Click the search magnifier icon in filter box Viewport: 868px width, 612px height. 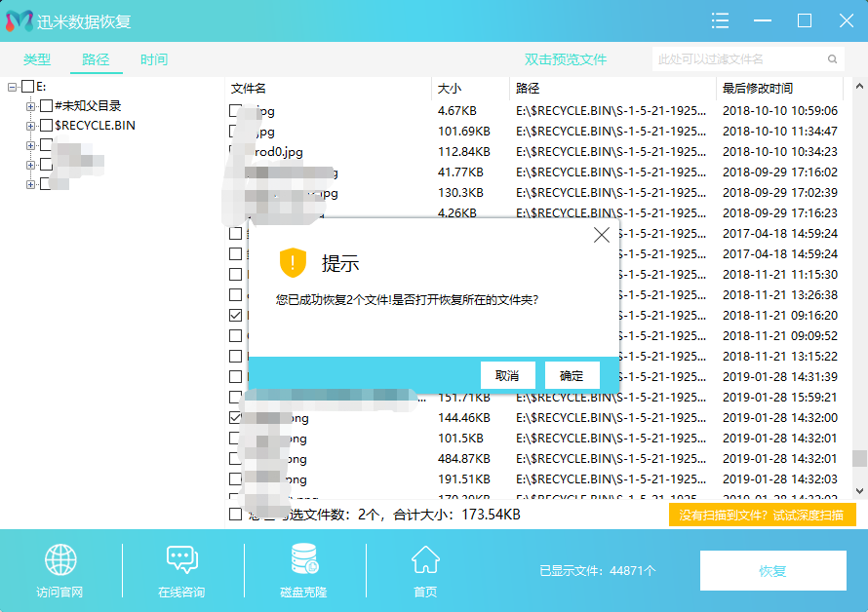(833, 59)
